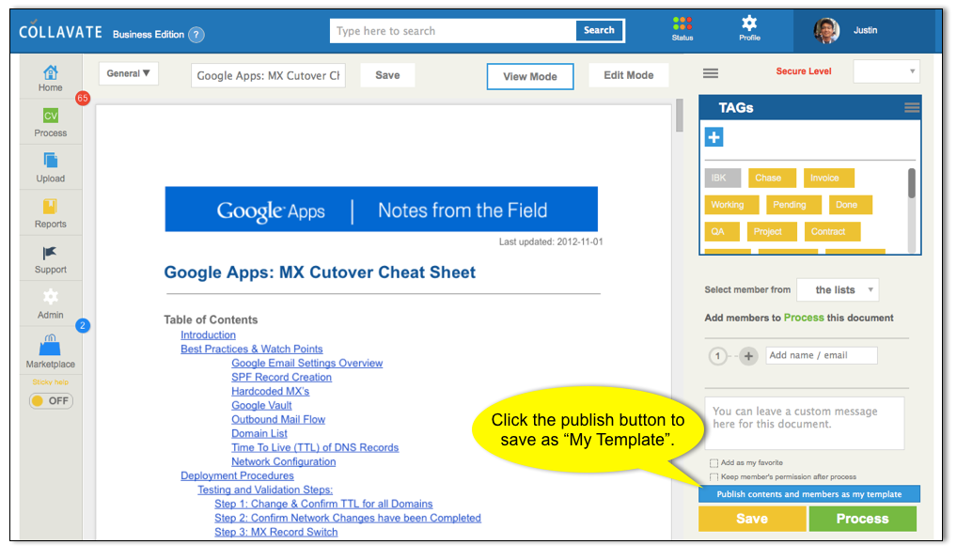Screen dimensions: 957x560
Task: Open the TAGs panel hamburger menu
Action: tap(912, 108)
